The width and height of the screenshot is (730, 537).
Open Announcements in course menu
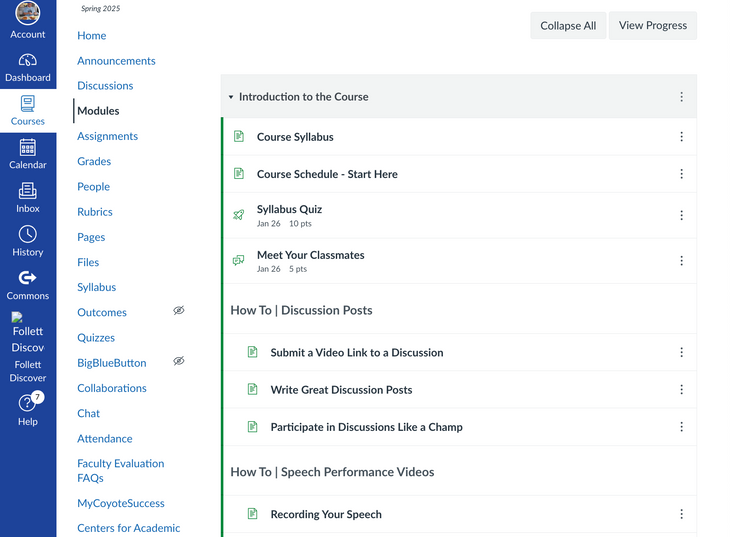point(116,61)
